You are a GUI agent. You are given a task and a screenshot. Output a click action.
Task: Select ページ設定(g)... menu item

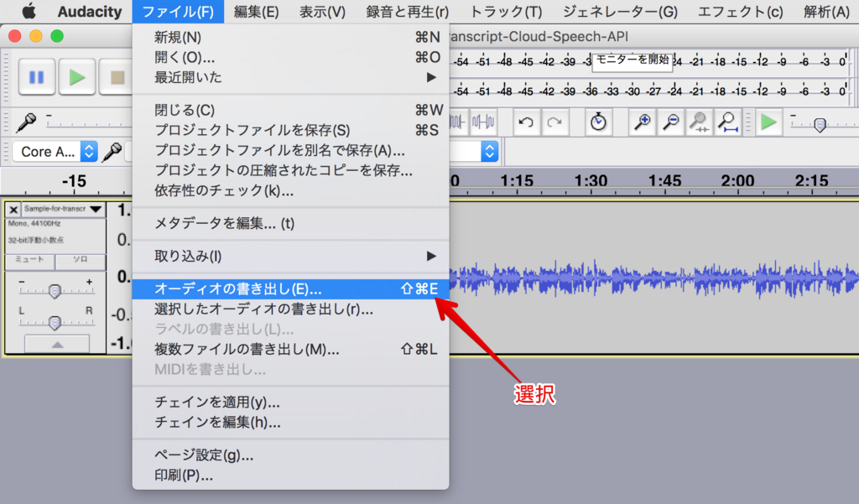point(290,455)
